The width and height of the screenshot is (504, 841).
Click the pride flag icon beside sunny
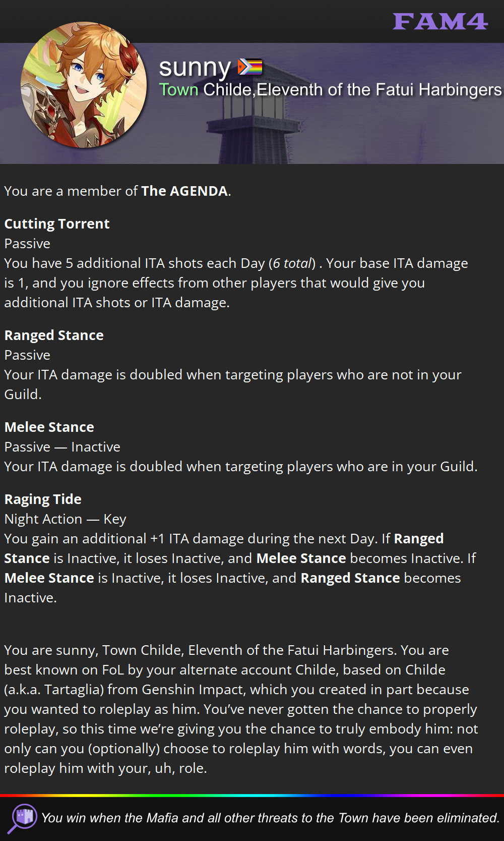pyautogui.click(x=250, y=67)
